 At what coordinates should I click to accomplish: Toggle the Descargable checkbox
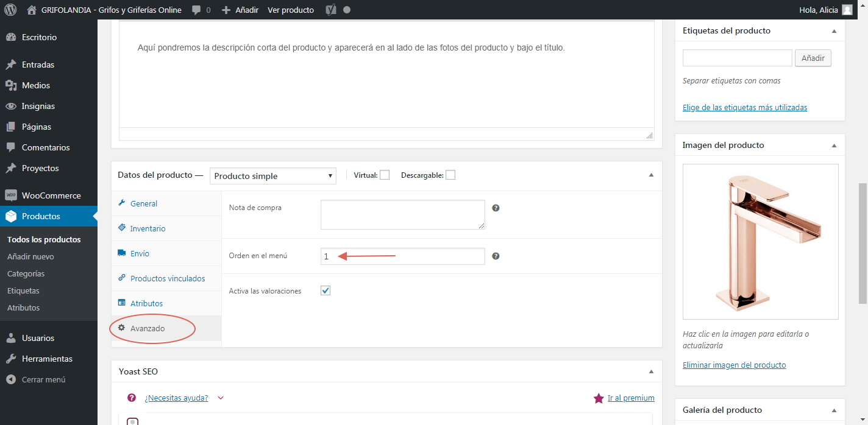coord(450,175)
